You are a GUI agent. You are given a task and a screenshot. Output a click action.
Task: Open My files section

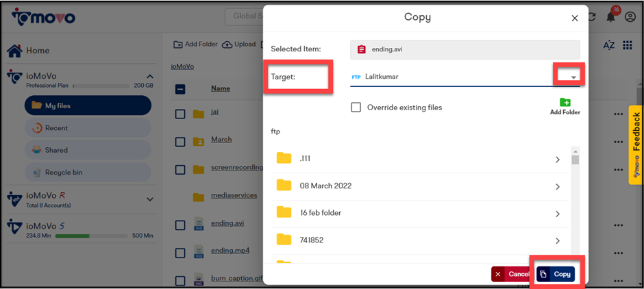click(x=88, y=105)
